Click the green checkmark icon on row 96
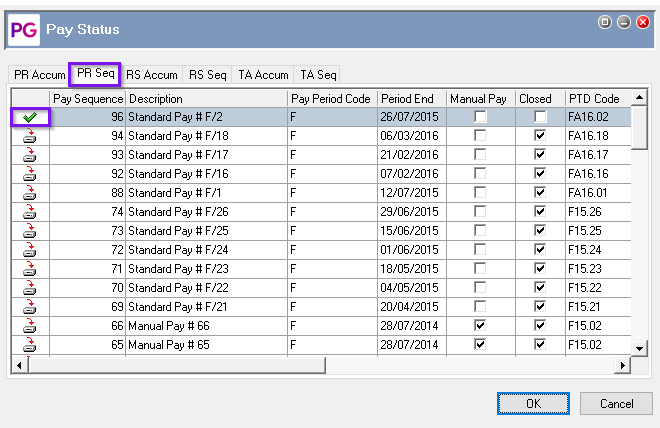The height and width of the screenshot is (428, 660). coord(29,117)
